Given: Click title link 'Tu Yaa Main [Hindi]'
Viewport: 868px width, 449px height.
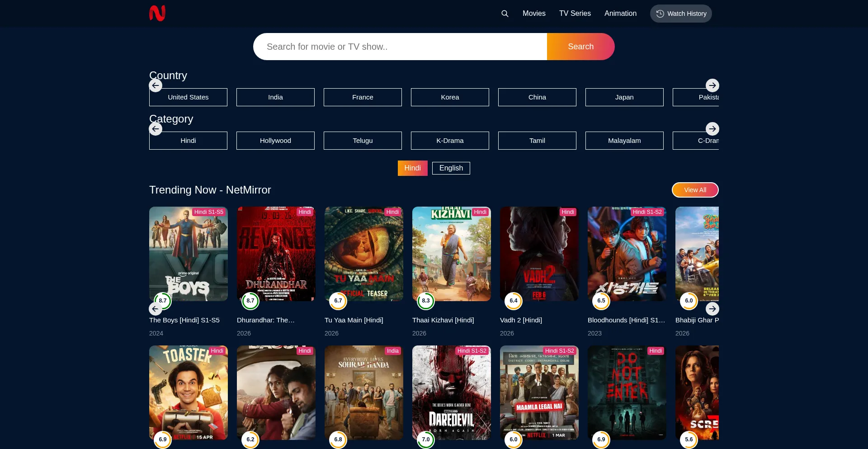Looking at the screenshot, I should [354, 320].
